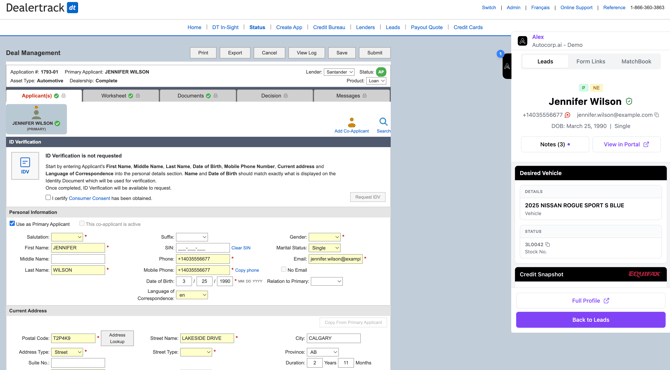670x370 pixels.
Task: Click the Equifax logo in Credit Snapshot
Action: coord(644,274)
